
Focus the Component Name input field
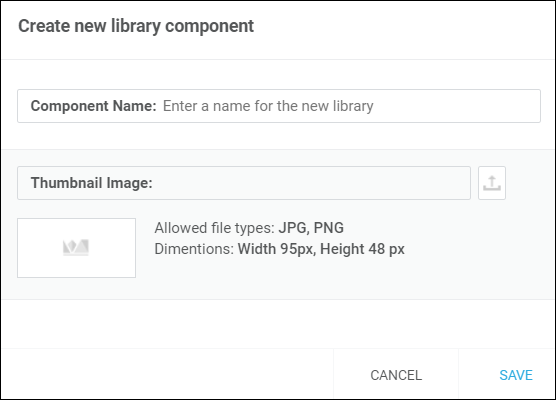click(279, 106)
